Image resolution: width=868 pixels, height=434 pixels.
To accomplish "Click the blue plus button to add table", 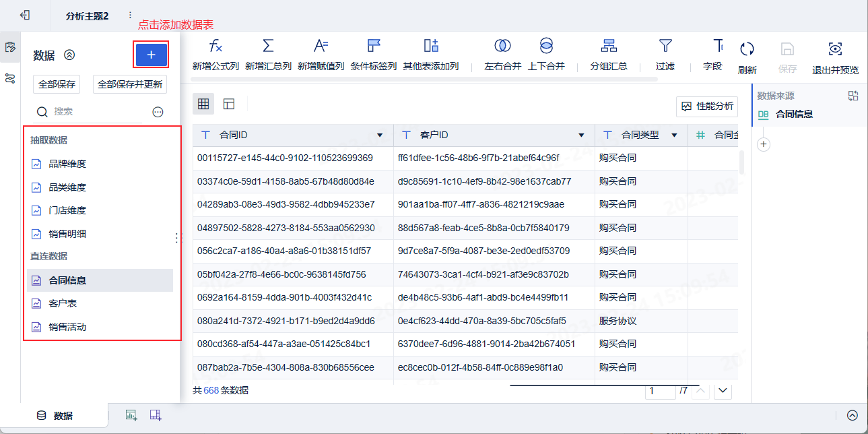I will coord(151,55).
